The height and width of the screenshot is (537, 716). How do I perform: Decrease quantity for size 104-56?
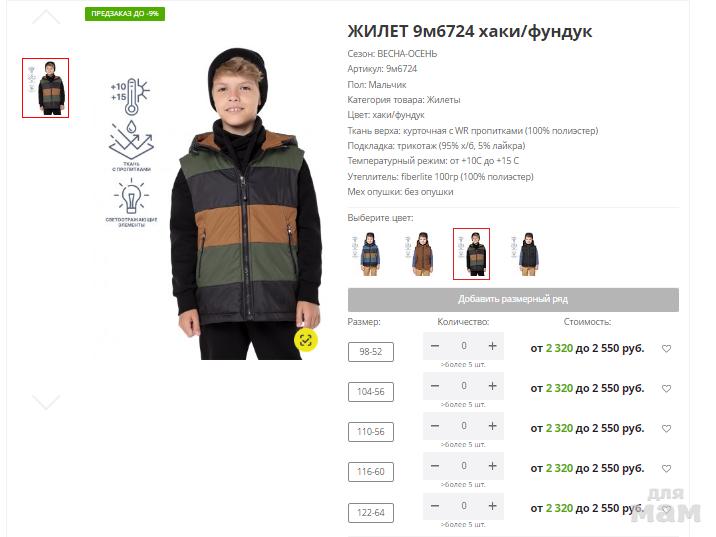[435, 386]
